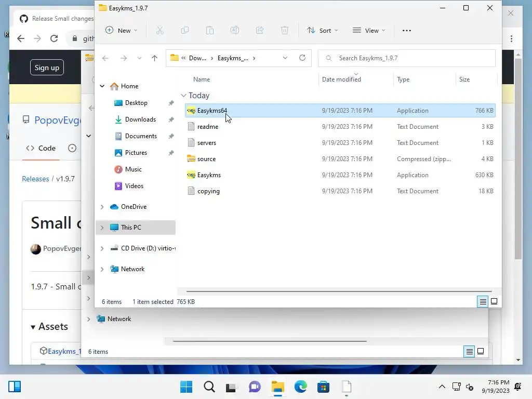The width and height of the screenshot is (532, 399).
Task: Open Desktop in navigation pane
Action: pyautogui.click(x=136, y=103)
